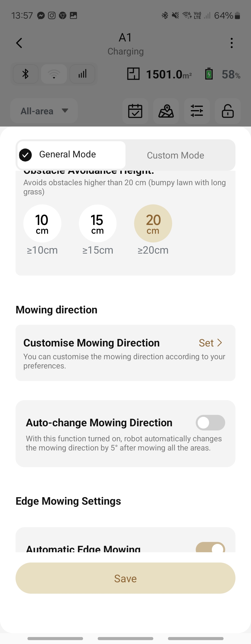251x644 pixels.
Task: Expand the All-area dropdown
Action: tap(44, 111)
